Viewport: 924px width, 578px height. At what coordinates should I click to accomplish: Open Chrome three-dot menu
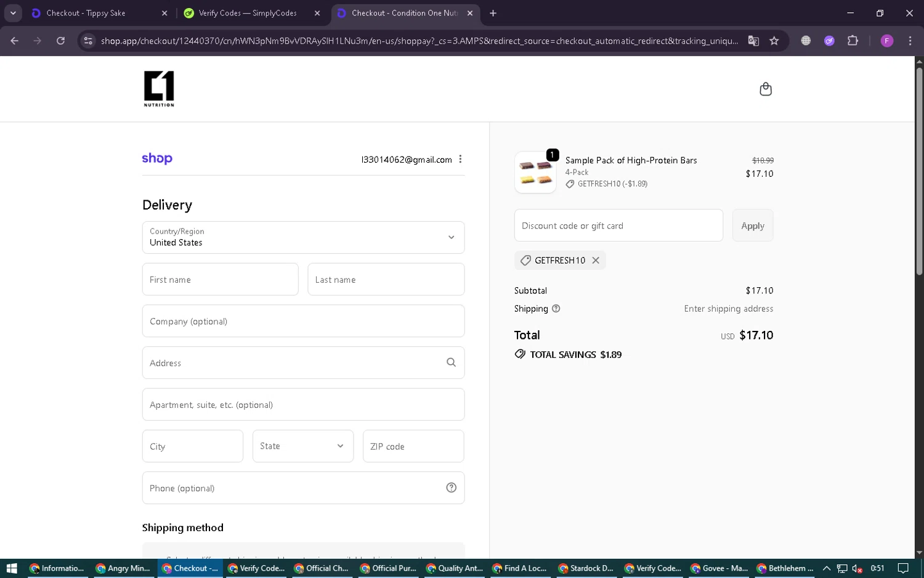pos(910,41)
